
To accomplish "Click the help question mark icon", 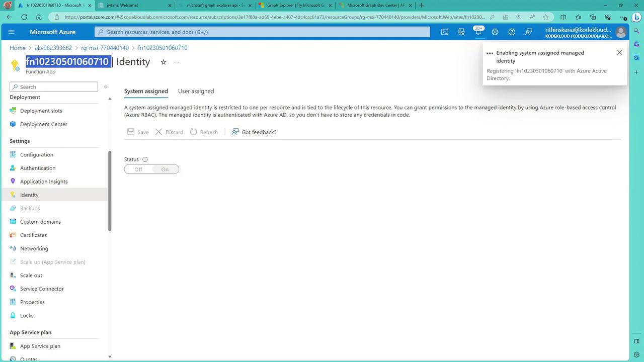I will click(x=512, y=32).
